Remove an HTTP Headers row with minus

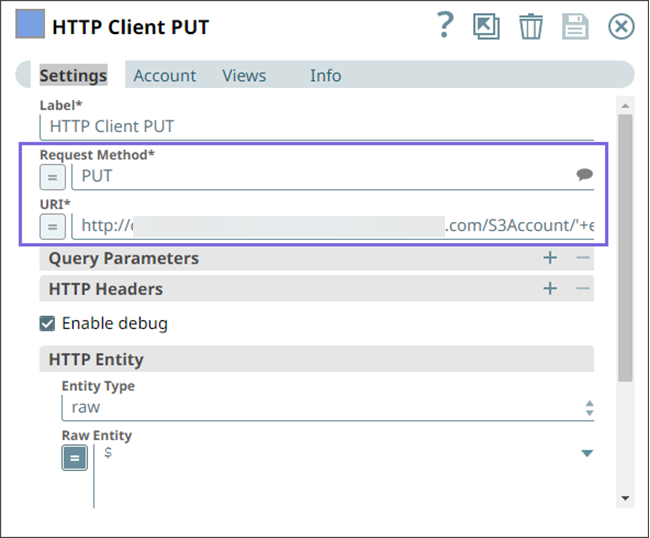(583, 289)
